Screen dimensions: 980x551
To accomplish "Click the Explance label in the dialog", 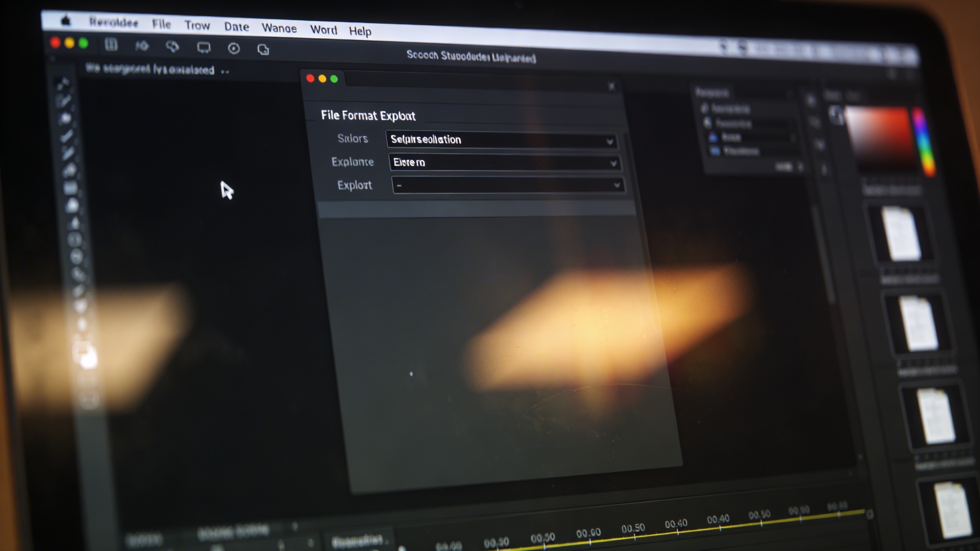I will tap(353, 162).
